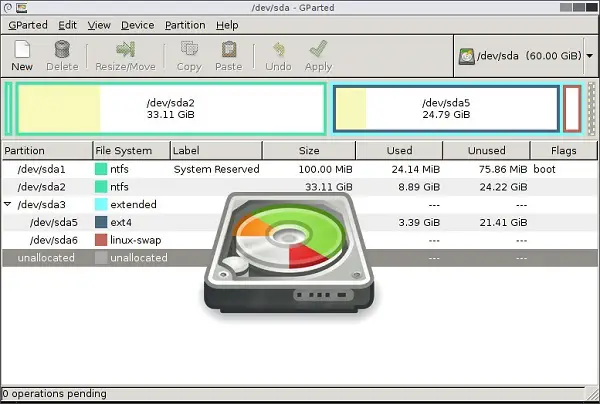
Task: Click the 75.86 MiB unused value
Action: click(x=503, y=169)
